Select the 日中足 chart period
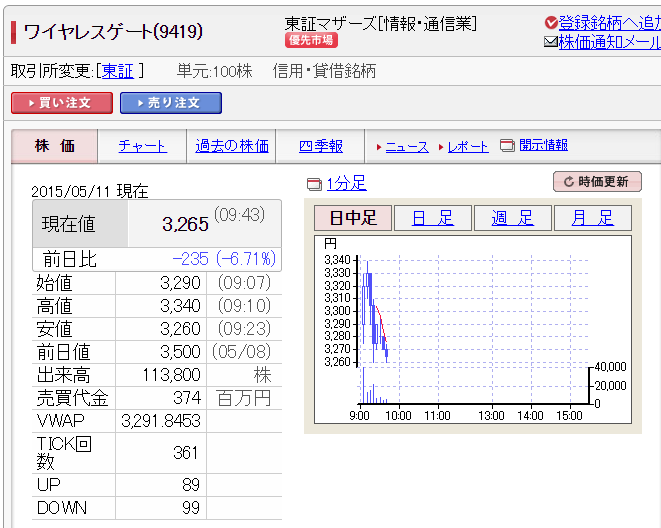 [353, 218]
